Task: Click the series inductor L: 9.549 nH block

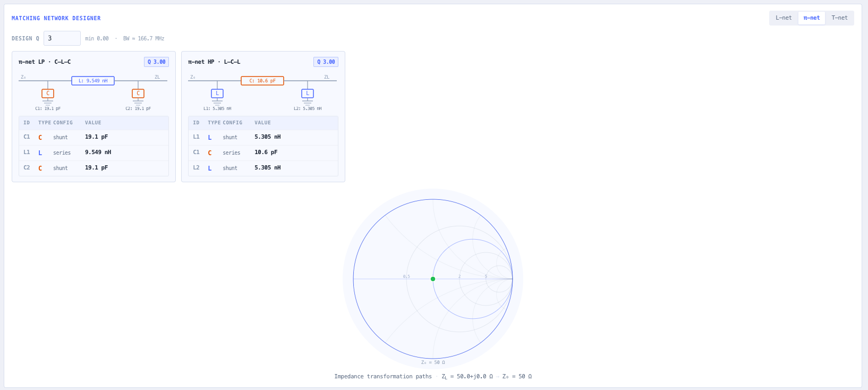Action: click(x=93, y=81)
